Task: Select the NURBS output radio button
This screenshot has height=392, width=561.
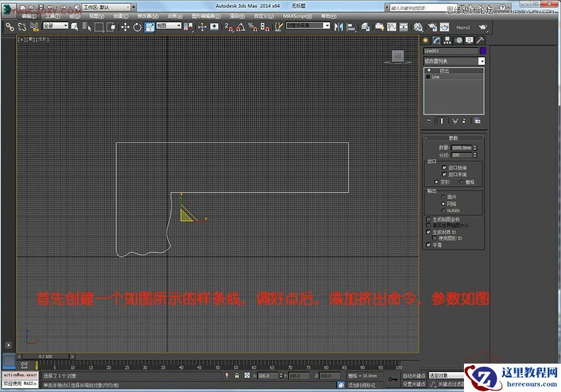Action: click(442, 211)
